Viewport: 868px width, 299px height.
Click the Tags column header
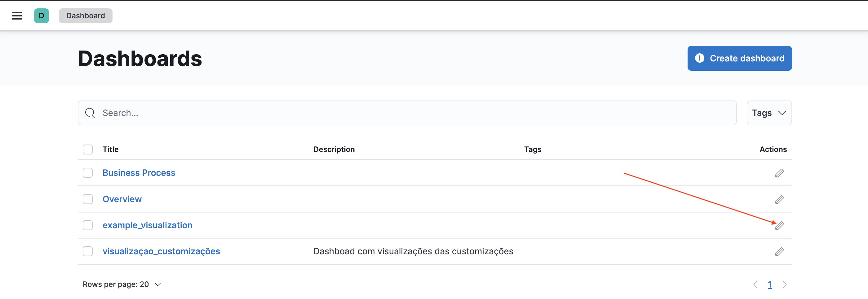coord(533,149)
